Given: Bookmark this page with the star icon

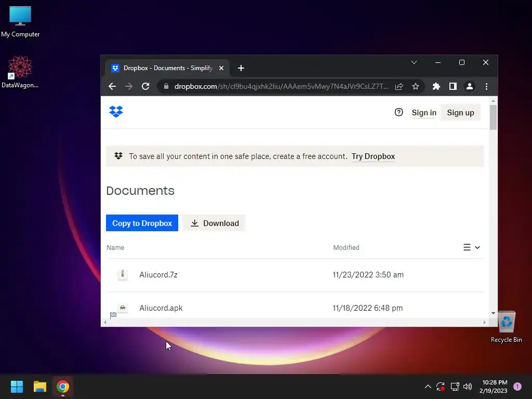Looking at the screenshot, I should pos(416,87).
